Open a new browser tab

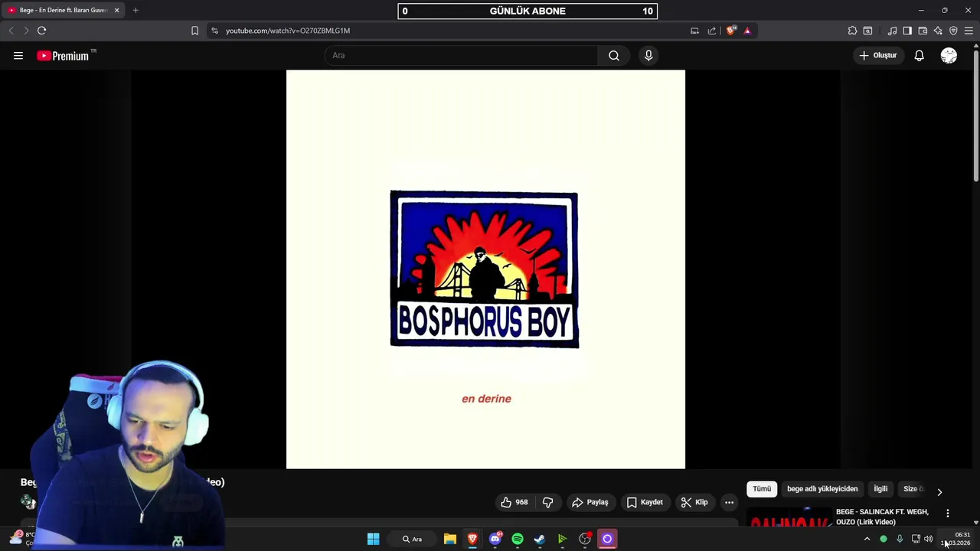click(136, 10)
